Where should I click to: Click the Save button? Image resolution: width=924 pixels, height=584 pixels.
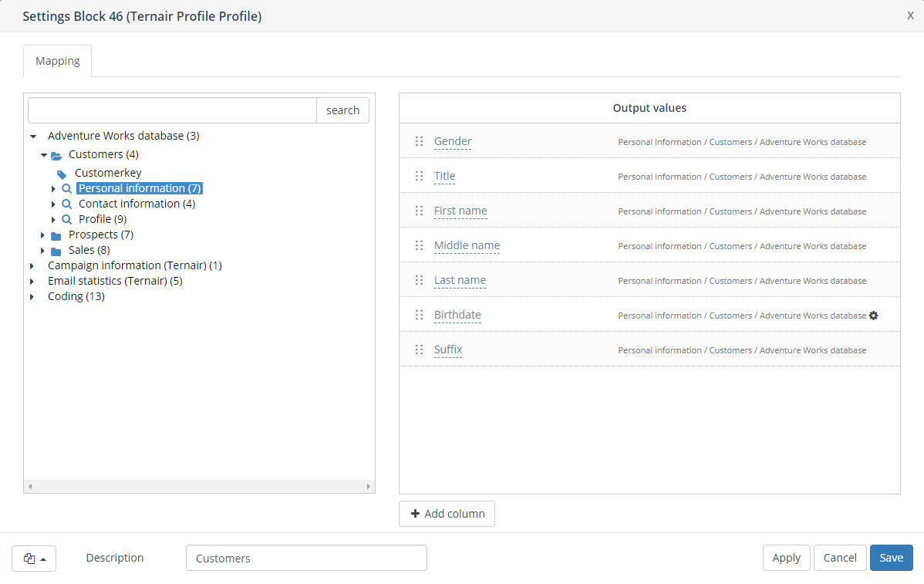click(x=891, y=558)
